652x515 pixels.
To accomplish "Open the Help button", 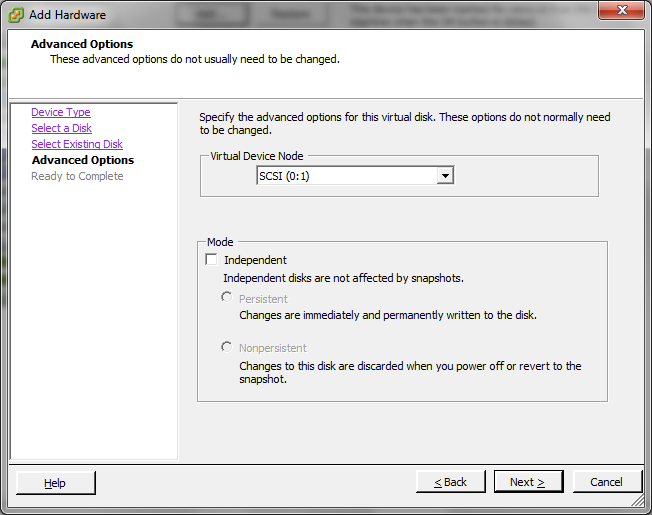I will coord(56,483).
